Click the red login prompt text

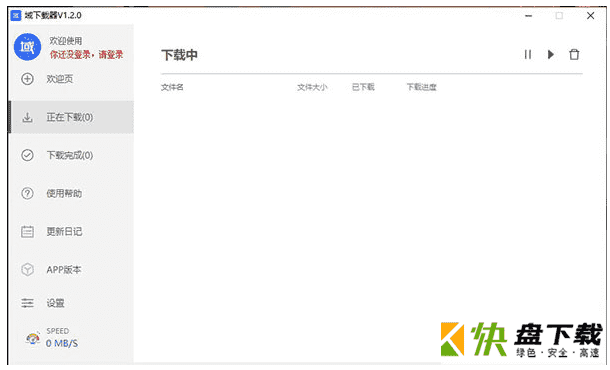(x=86, y=54)
